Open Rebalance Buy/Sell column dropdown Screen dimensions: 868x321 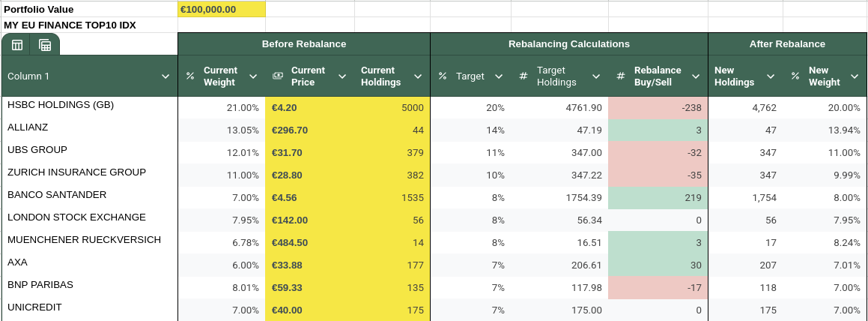696,76
